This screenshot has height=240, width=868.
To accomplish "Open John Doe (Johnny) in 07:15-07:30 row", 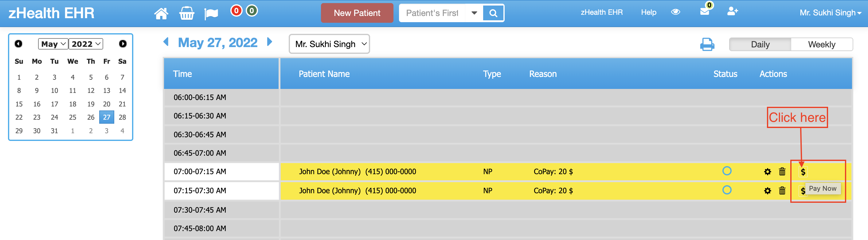I will tap(330, 191).
